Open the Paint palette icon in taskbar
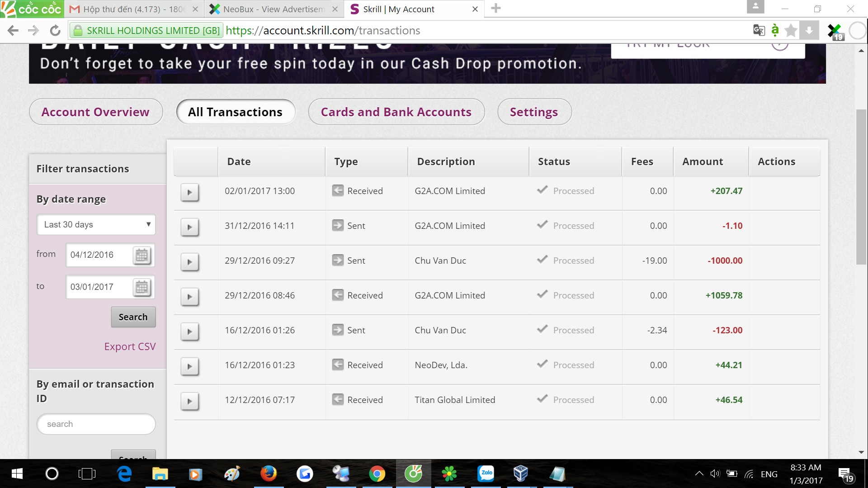 [232, 474]
